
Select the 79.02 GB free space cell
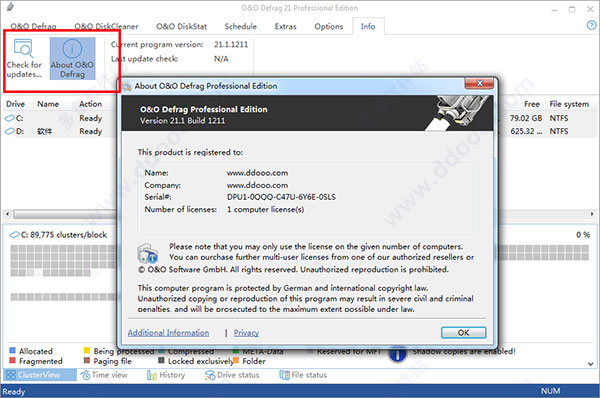(x=526, y=118)
